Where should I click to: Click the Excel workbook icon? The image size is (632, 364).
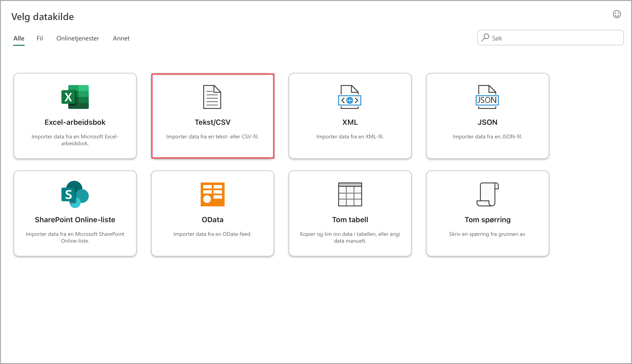click(75, 97)
